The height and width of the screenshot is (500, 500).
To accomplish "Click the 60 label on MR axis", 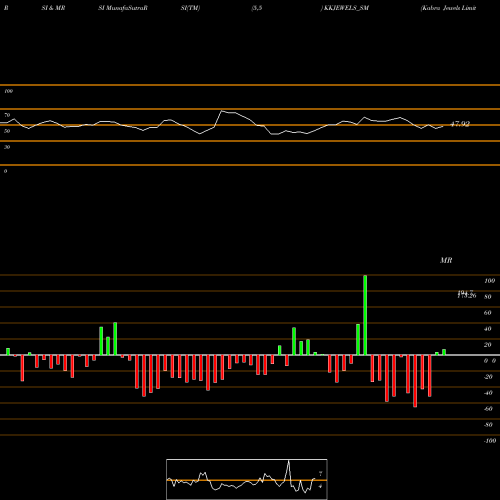I will [488, 313].
